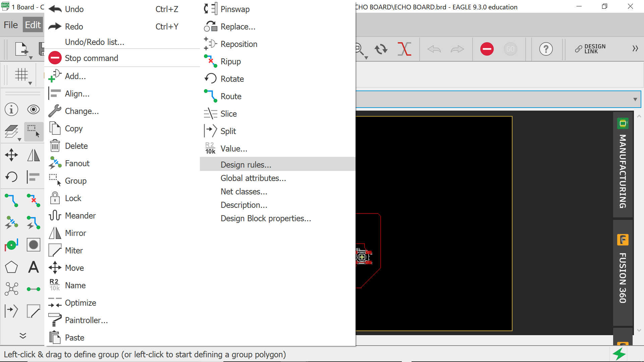Screen dimensions: 644x362
Task: Open the Fusion 360 side tab
Action: [623, 273]
